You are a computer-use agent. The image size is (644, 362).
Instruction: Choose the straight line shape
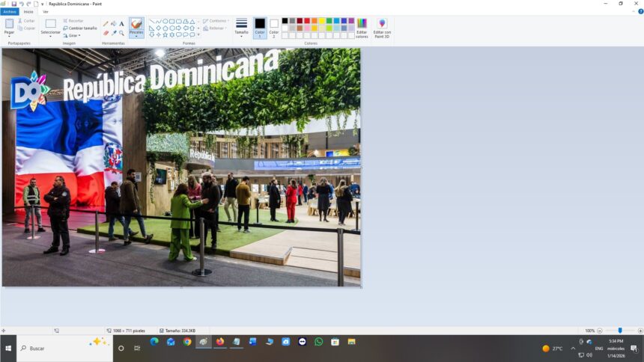point(152,22)
